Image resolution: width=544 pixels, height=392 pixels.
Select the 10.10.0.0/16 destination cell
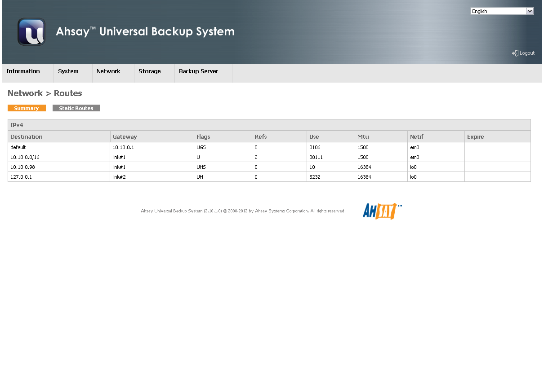(59, 157)
